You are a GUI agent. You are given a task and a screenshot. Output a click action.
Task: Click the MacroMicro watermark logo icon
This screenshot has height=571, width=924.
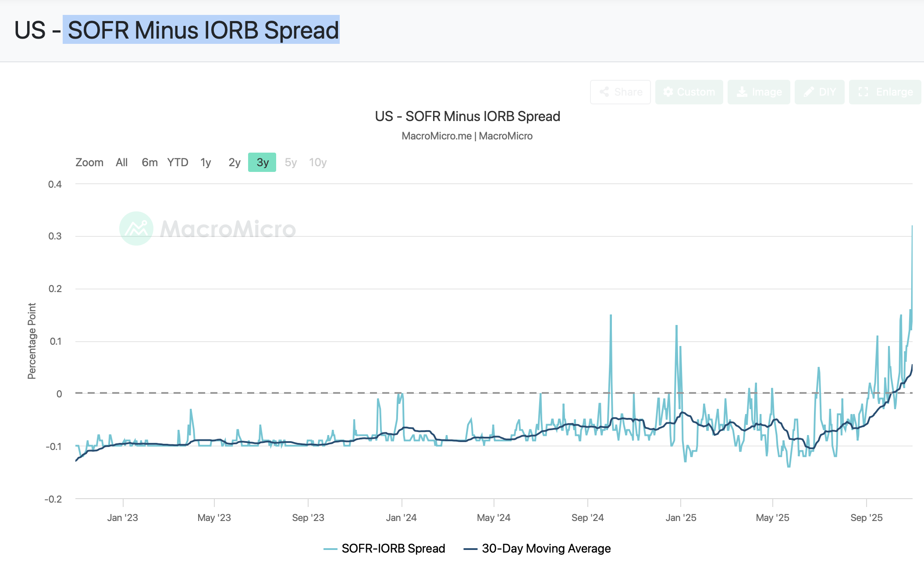click(x=136, y=228)
